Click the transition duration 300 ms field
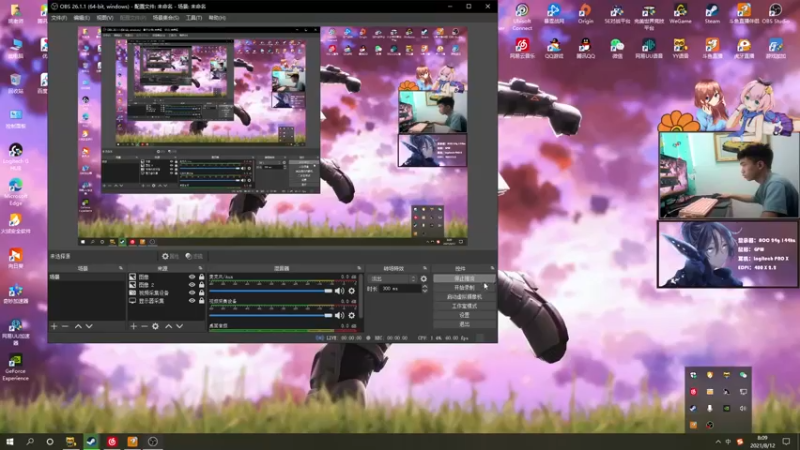 point(401,289)
